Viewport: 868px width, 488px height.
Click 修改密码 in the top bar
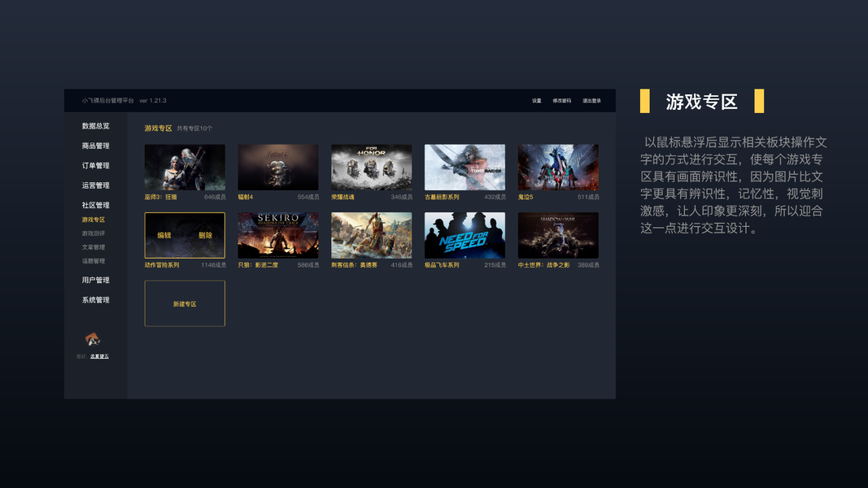[x=562, y=101]
